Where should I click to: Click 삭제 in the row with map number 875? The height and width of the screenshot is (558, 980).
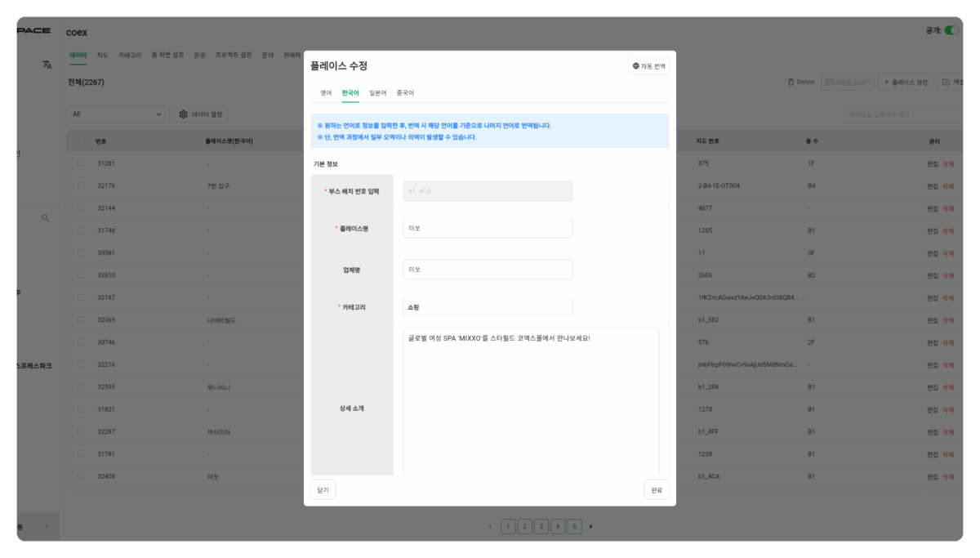pyautogui.click(x=948, y=163)
